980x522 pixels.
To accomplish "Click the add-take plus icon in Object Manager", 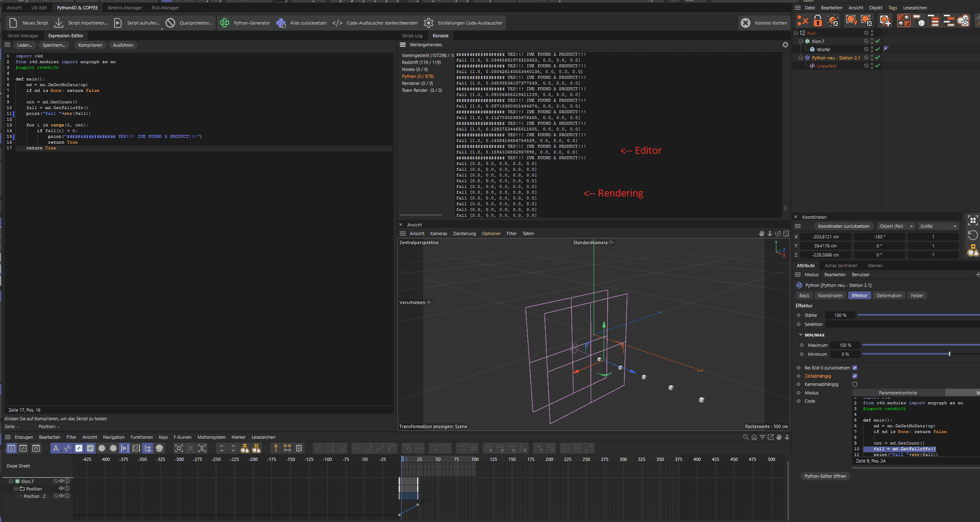I will click(x=885, y=21).
